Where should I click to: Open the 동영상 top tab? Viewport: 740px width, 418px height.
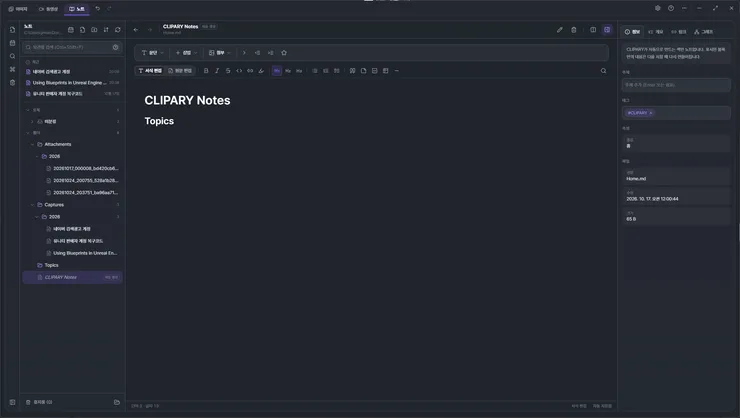click(48, 8)
